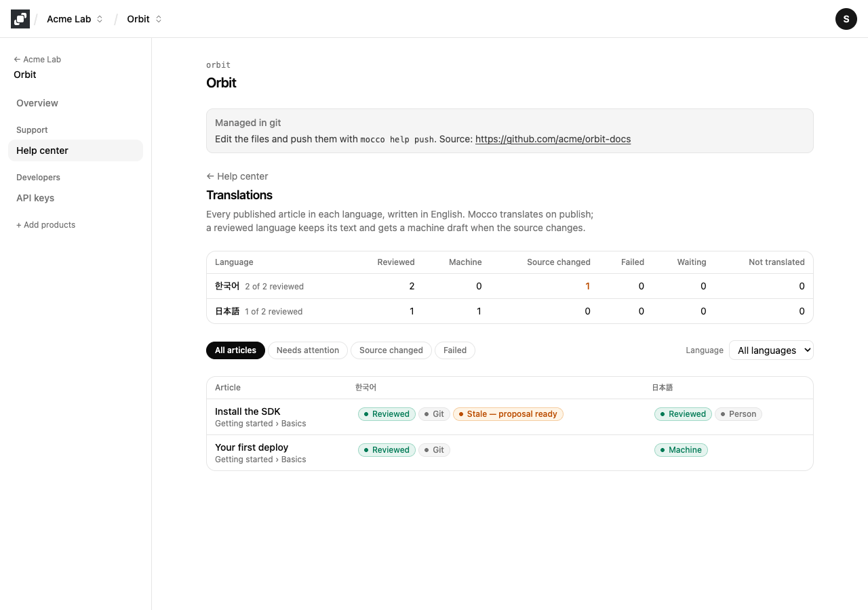Screen dimensions: 868x610
Task: Open the Install the SDK article
Action: click(x=248, y=411)
